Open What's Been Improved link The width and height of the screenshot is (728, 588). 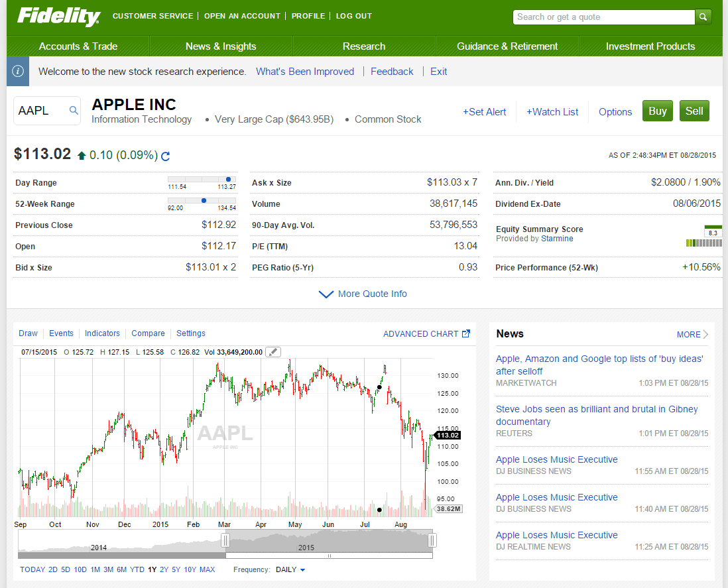[x=305, y=72]
